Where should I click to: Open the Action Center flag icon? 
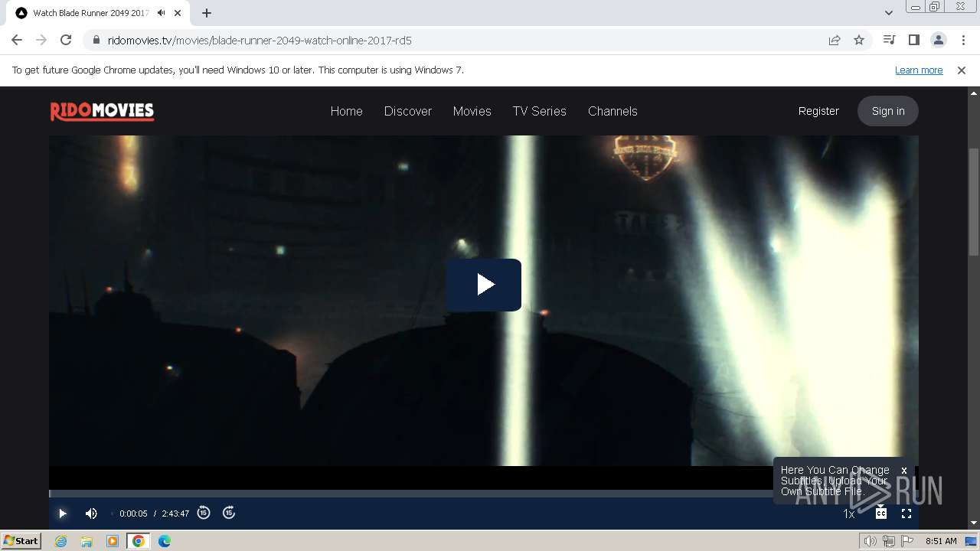click(907, 541)
